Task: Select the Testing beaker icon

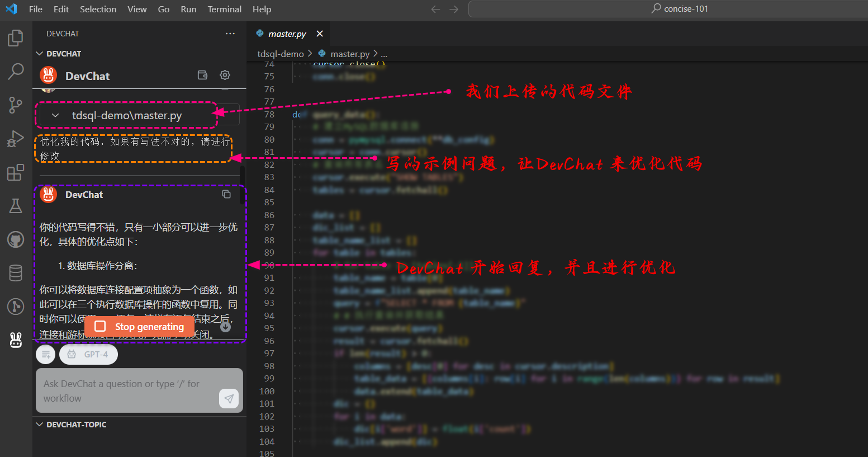Action: tap(15, 206)
